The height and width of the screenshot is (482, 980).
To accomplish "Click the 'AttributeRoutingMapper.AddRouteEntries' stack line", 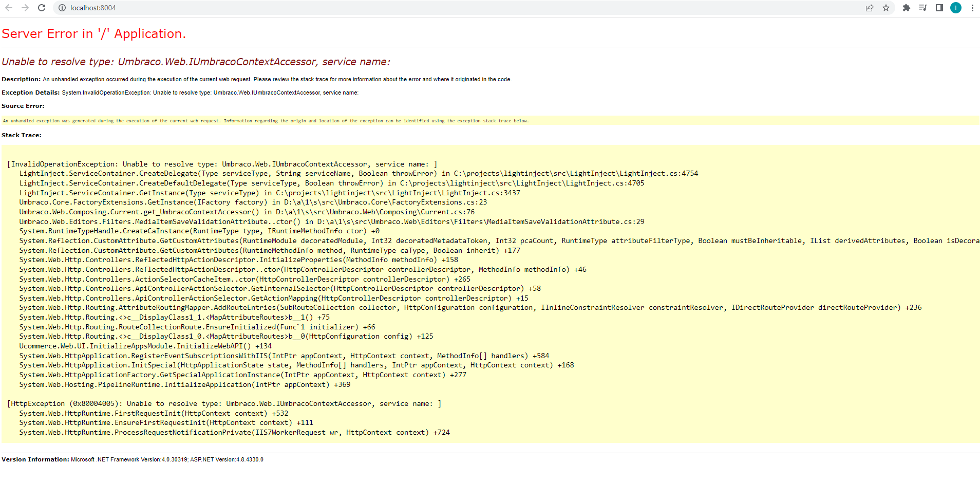I will point(470,308).
